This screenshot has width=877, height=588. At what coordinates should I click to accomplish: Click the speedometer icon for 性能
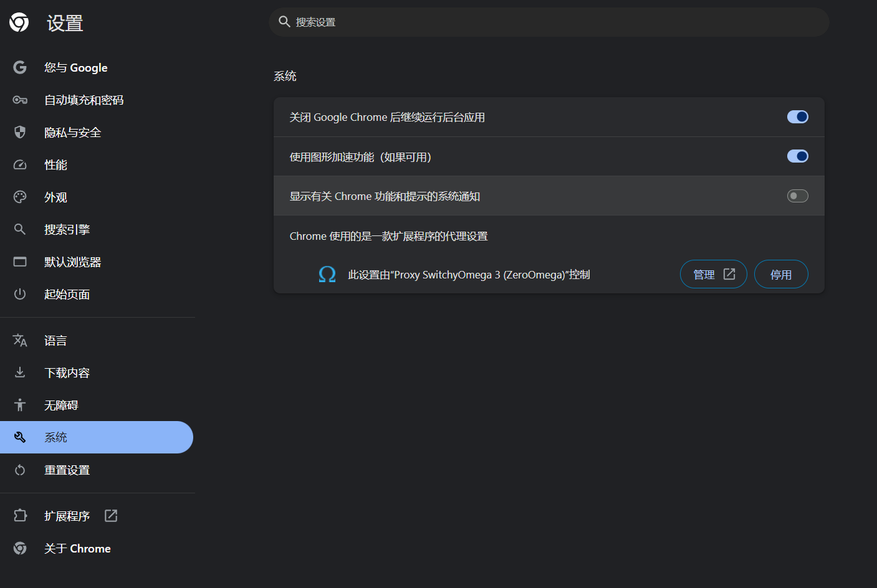click(x=20, y=164)
